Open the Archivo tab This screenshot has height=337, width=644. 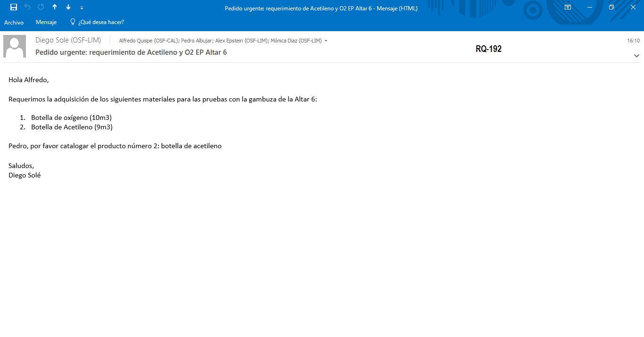click(x=14, y=22)
